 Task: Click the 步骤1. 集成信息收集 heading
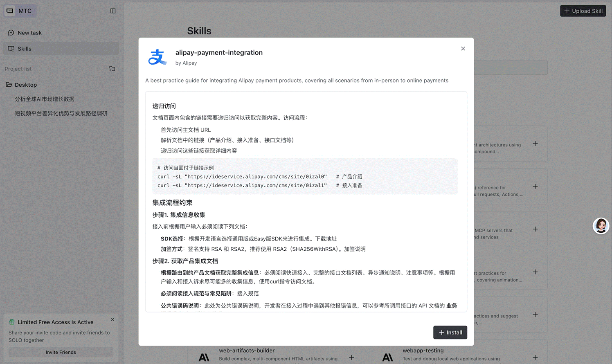click(179, 215)
